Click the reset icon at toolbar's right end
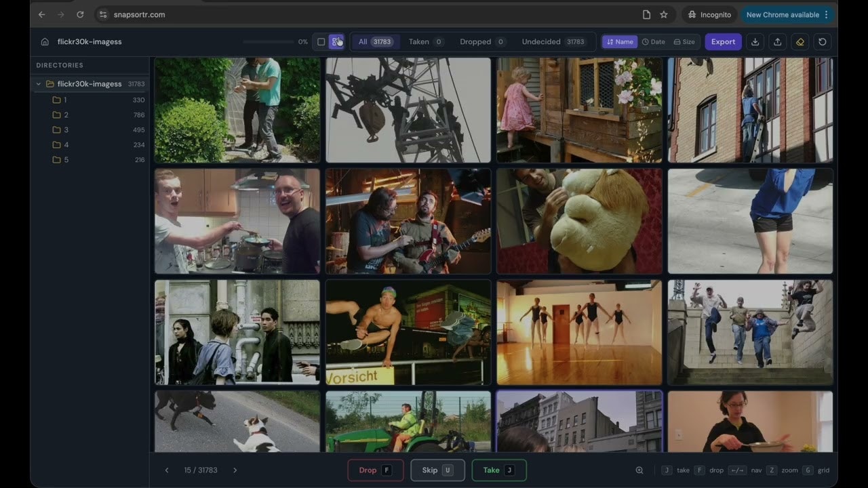The width and height of the screenshot is (868, 488). [823, 41]
